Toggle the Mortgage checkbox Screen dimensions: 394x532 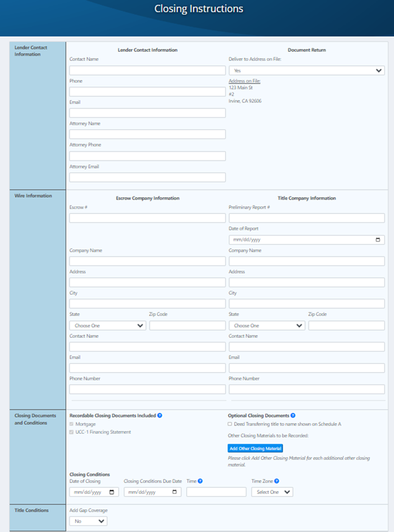[x=71, y=424]
